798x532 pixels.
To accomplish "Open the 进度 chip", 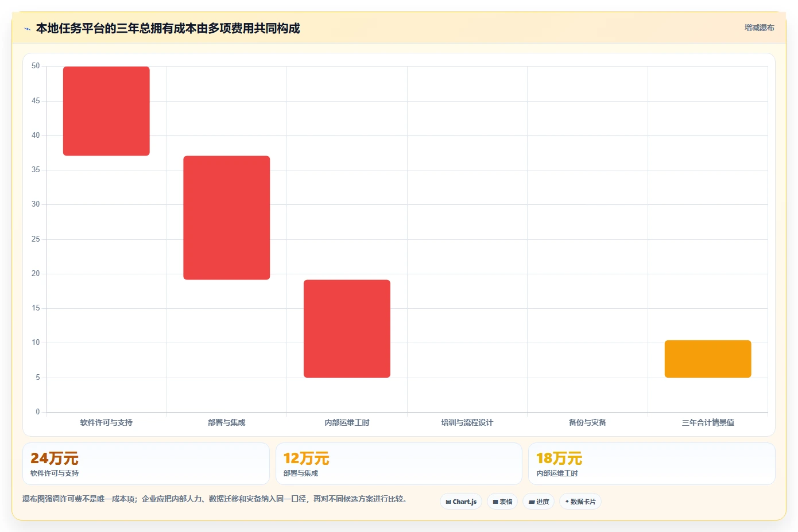I will pyautogui.click(x=539, y=502).
